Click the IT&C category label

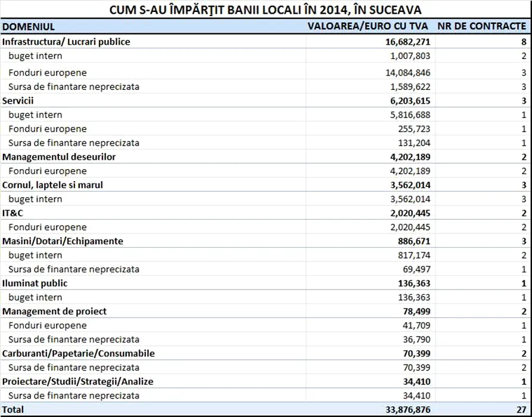[13, 213]
